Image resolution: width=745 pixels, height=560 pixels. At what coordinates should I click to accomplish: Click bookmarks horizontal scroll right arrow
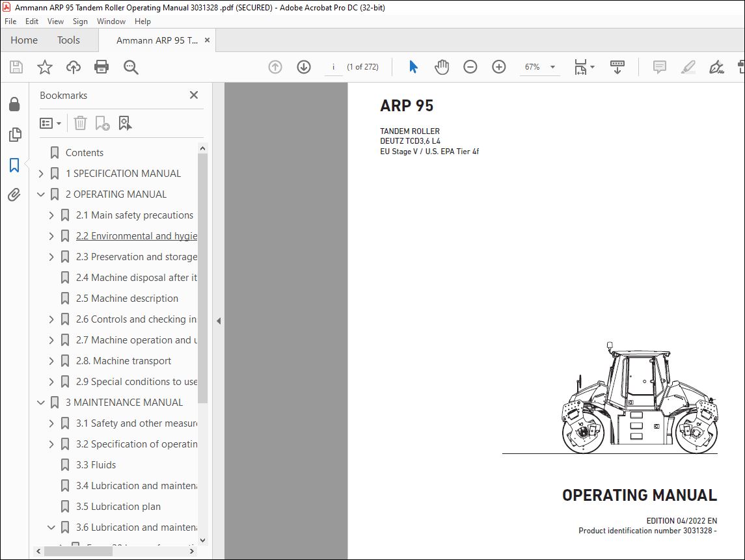click(191, 552)
